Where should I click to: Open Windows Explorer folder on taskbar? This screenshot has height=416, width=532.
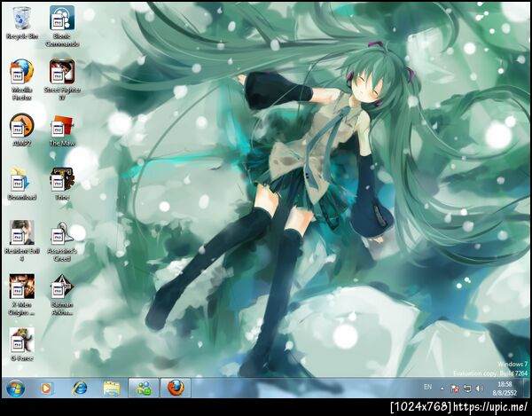click(x=112, y=388)
